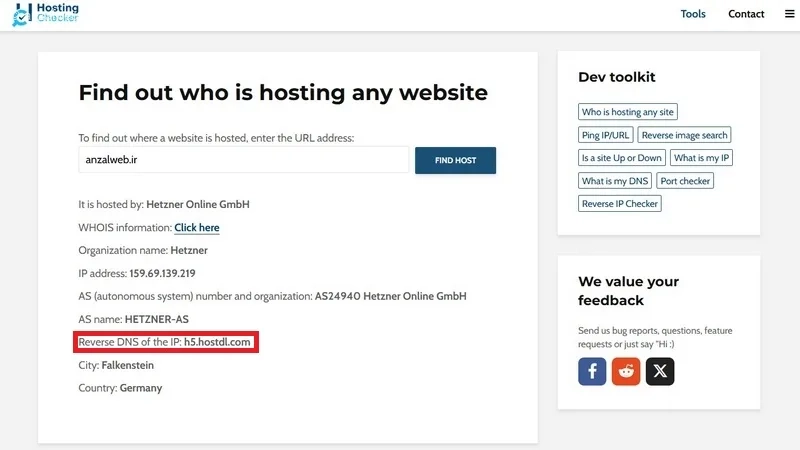
Task: Select the country Germany
Action: [141, 388]
